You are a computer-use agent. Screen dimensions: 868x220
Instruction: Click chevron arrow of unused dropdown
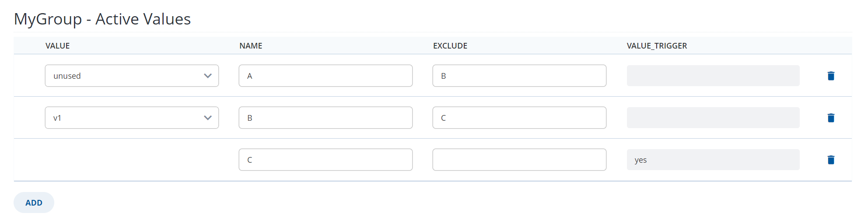pyautogui.click(x=208, y=76)
